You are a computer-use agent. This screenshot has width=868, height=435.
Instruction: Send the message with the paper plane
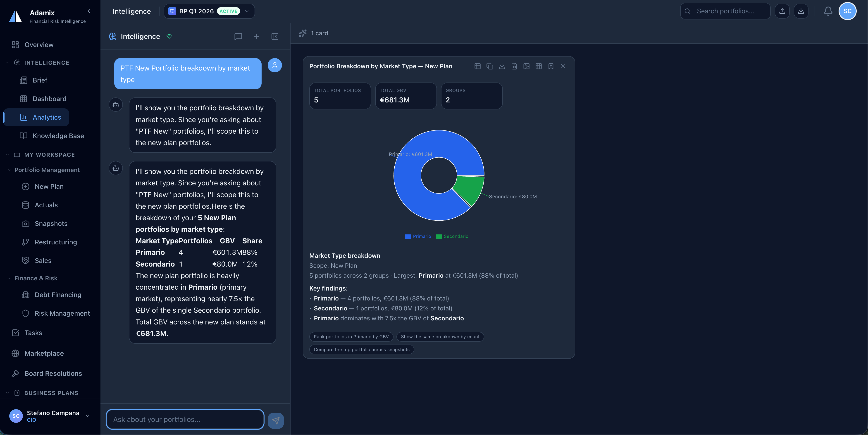(276, 420)
